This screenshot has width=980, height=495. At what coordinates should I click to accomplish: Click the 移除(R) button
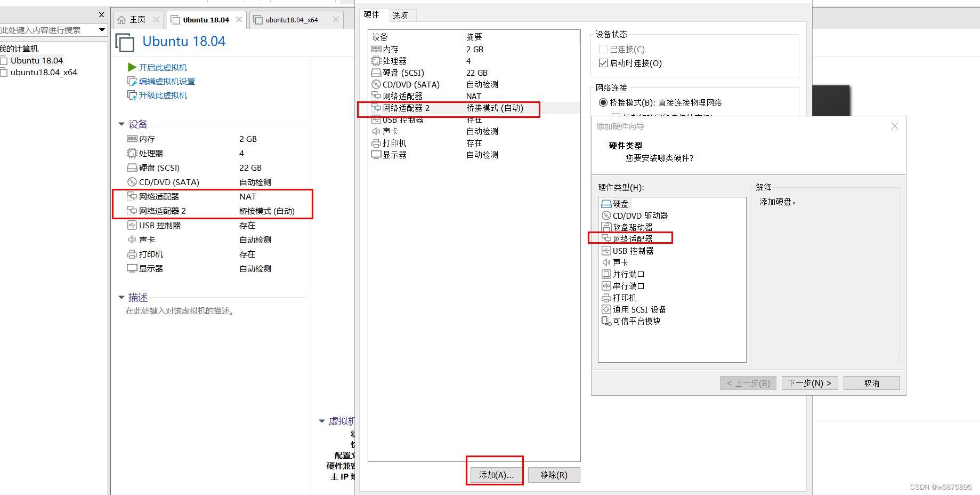554,475
